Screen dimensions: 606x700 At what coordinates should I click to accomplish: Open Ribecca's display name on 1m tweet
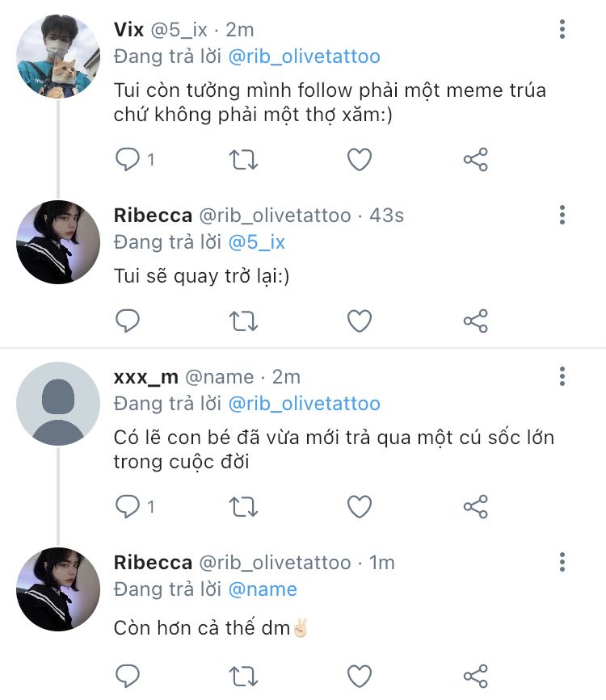(153, 563)
